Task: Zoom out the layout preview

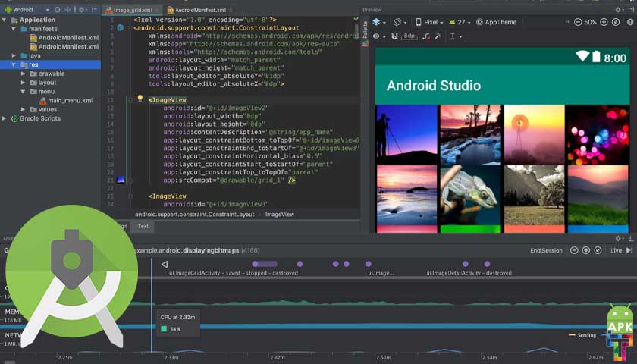Action: click(578, 22)
